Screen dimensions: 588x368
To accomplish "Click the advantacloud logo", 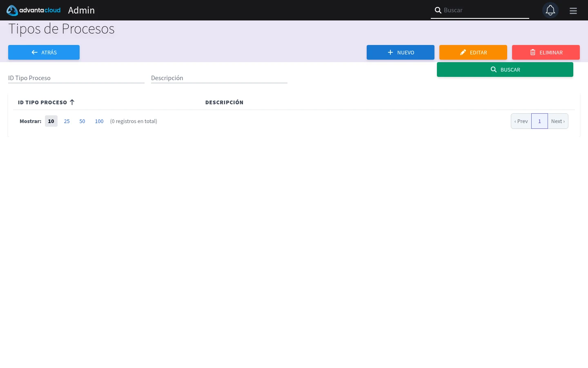I will [x=33, y=10].
